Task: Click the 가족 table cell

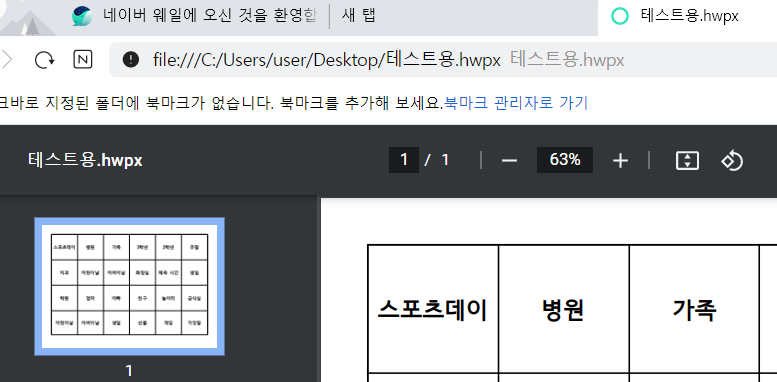Action: (x=694, y=309)
